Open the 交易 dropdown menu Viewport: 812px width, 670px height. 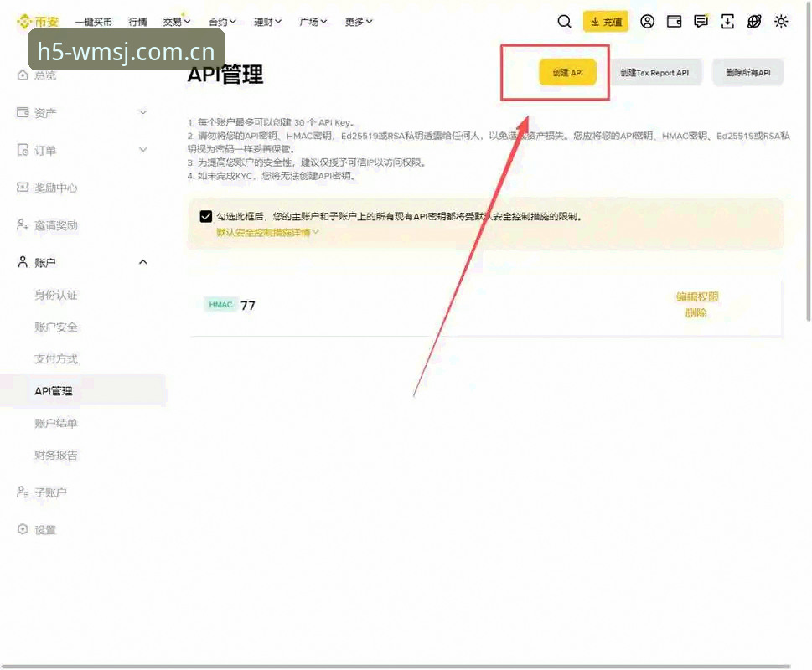click(x=177, y=22)
